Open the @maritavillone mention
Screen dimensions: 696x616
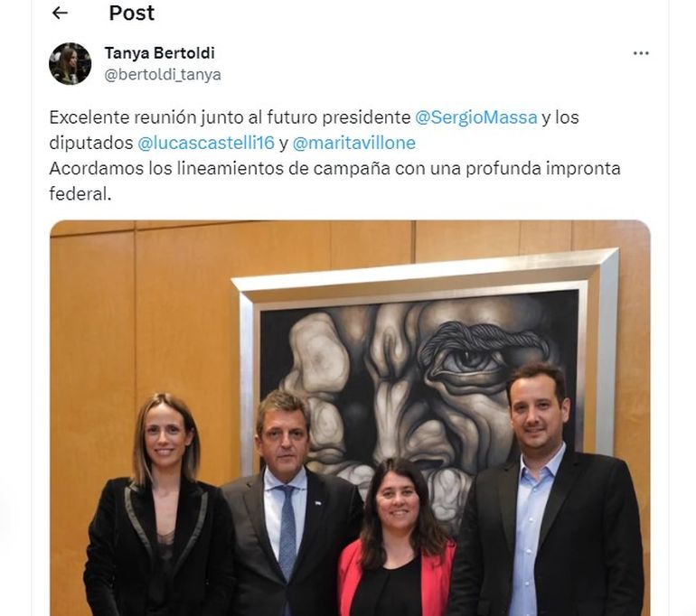[353, 143]
